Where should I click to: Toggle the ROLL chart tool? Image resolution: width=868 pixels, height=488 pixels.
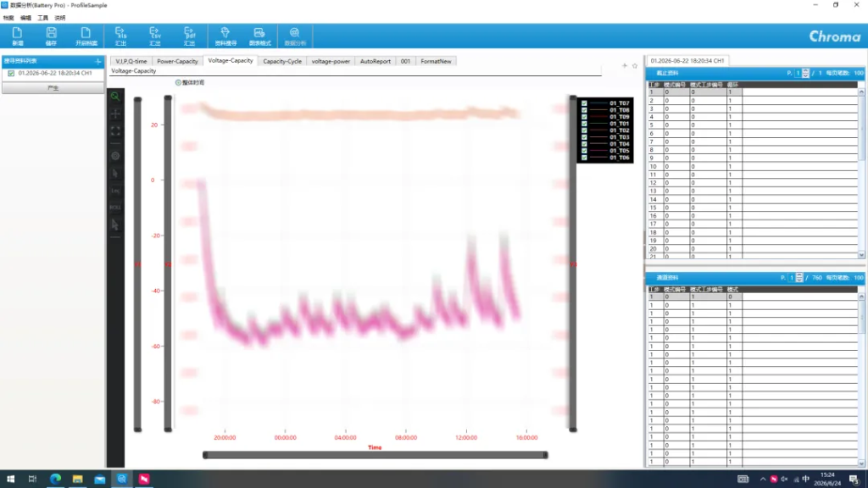tap(115, 208)
